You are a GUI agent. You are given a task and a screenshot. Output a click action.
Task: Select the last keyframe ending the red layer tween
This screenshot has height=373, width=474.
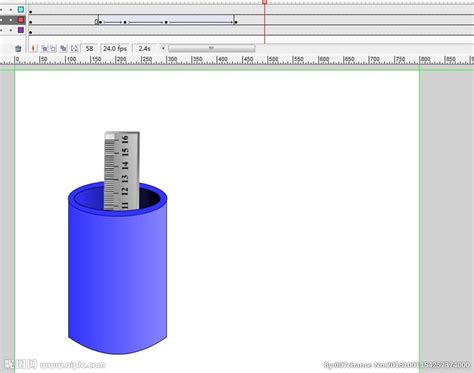point(236,22)
